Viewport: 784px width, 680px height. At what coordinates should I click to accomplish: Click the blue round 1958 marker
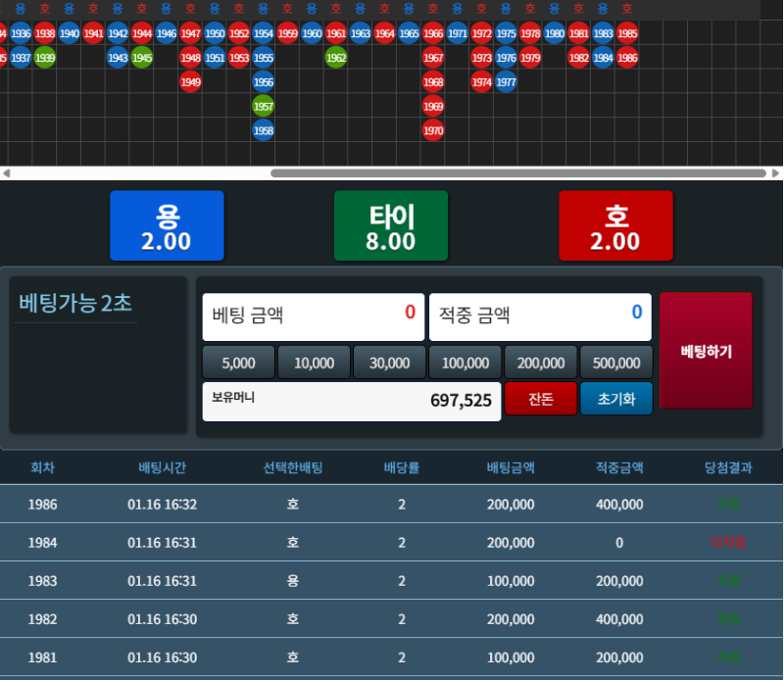(263, 130)
